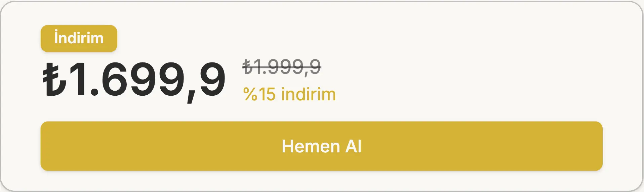The height and width of the screenshot is (192, 644).
Task: Click the crossed-out price ₺1.999,9
Action: click(x=282, y=67)
